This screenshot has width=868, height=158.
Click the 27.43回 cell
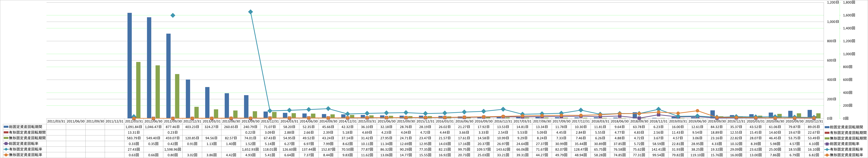(x=134, y=149)
